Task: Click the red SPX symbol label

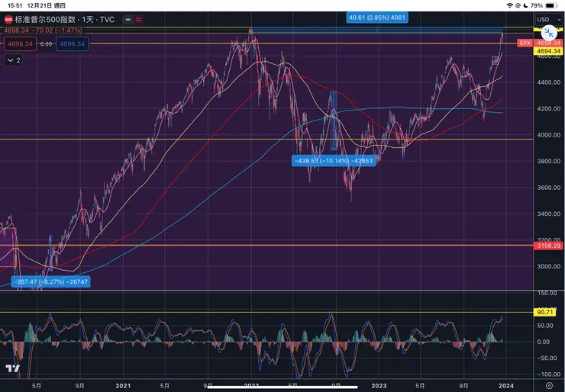Action: click(x=525, y=43)
